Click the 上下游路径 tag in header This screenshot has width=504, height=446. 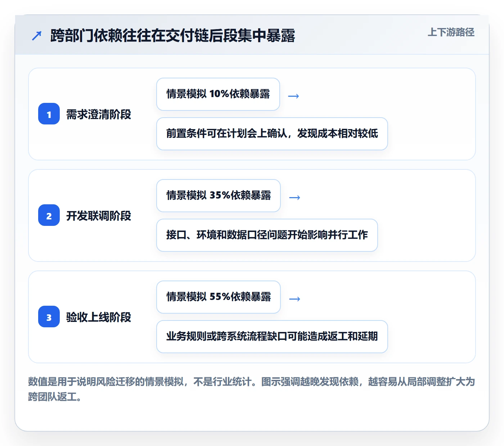pos(451,32)
